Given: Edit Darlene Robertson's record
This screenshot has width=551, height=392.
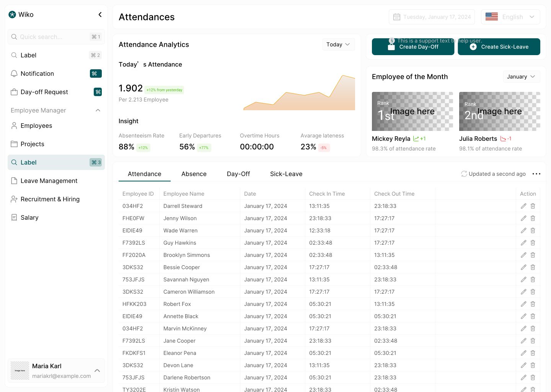Looking at the screenshot, I should (523, 377).
